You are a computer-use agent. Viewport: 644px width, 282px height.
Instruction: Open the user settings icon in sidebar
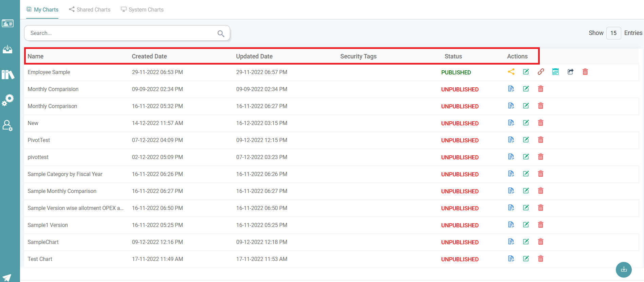tap(7, 125)
